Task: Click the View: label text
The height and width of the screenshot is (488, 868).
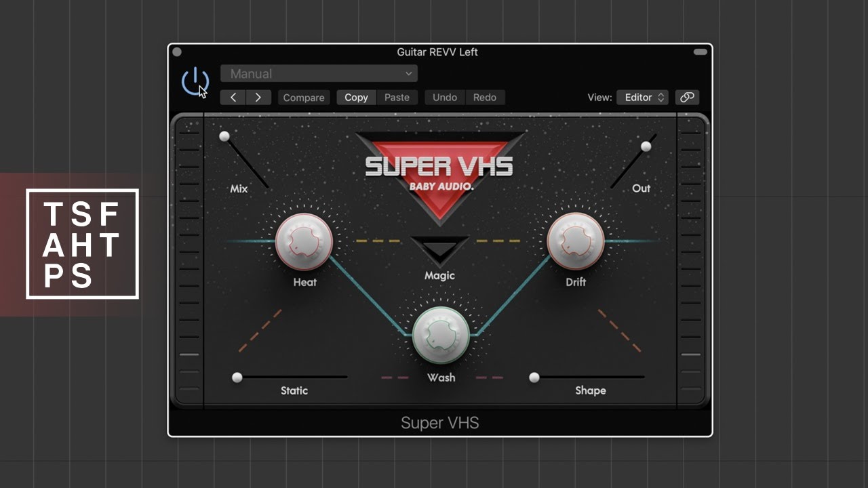Action: (599, 98)
